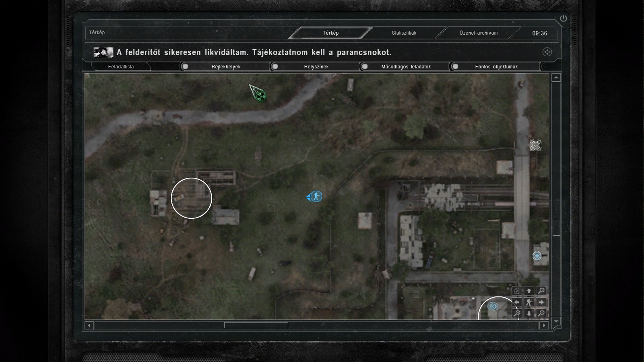Image resolution: width=644 pixels, height=362 pixels.
Task: Pan the map up with arrow button
Action: pos(529,290)
